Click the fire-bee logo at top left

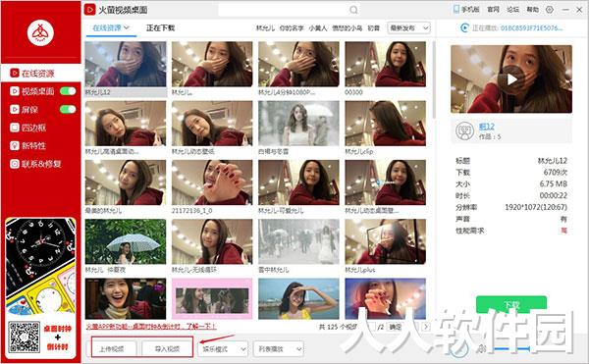pyautogui.click(x=40, y=32)
